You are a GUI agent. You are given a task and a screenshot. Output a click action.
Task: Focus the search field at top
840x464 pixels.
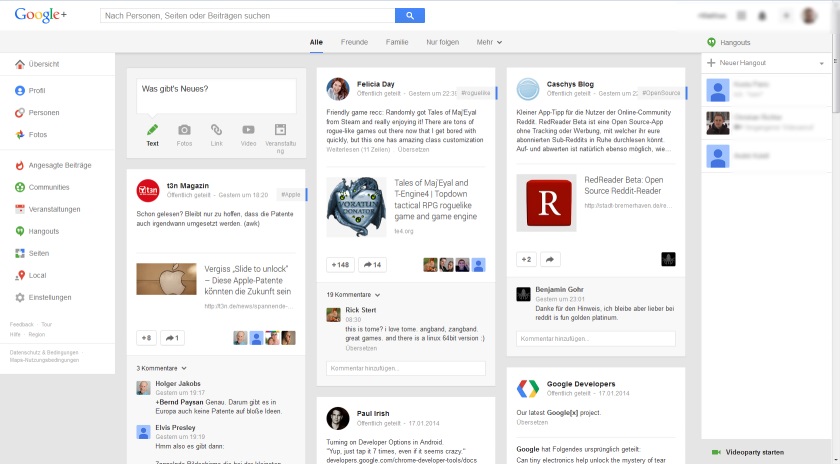(248, 16)
